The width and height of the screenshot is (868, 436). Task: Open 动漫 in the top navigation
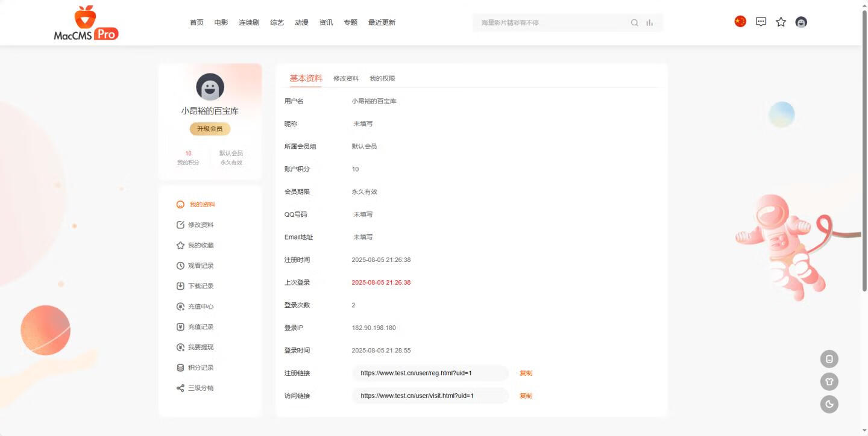click(301, 22)
